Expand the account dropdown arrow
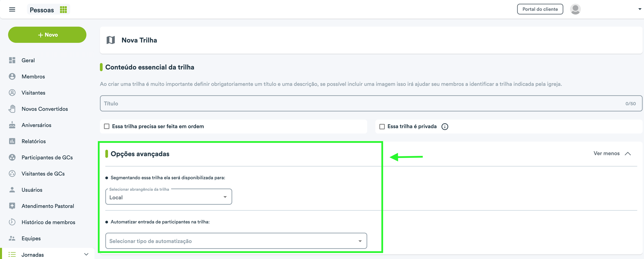This screenshot has height=259, width=644. 639,9
